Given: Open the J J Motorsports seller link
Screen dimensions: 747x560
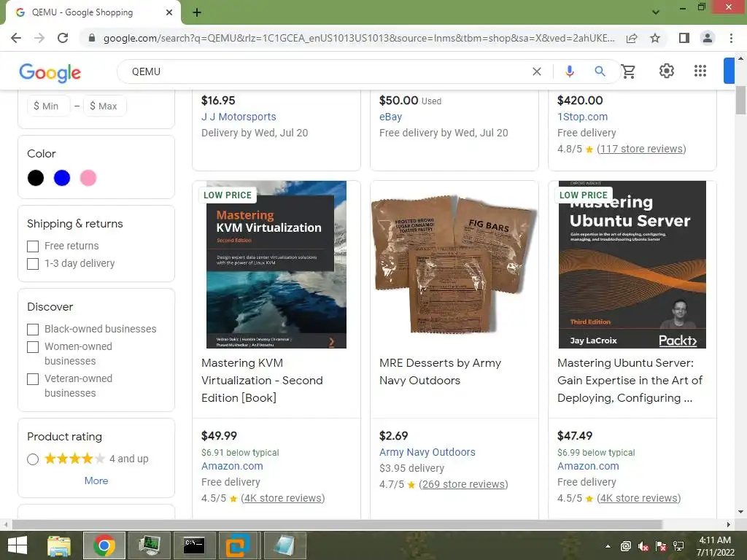Looking at the screenshot, I should (x=239, y=117).
